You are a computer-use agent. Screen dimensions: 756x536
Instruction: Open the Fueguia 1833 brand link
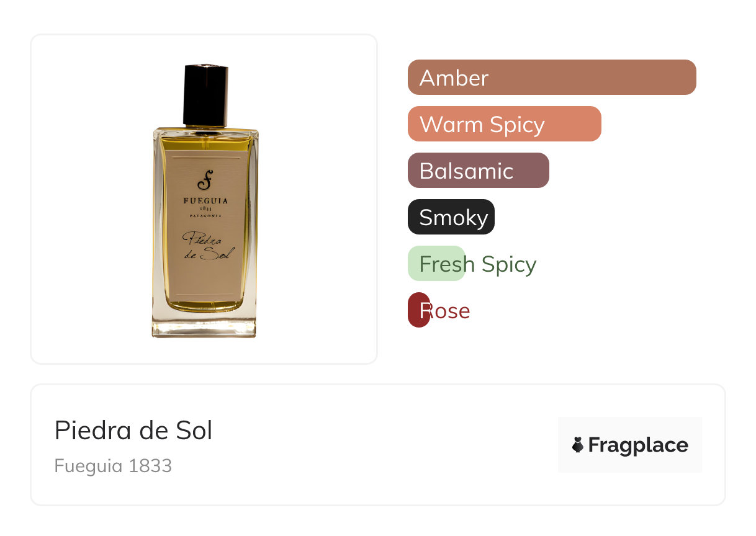click(113, 466)
